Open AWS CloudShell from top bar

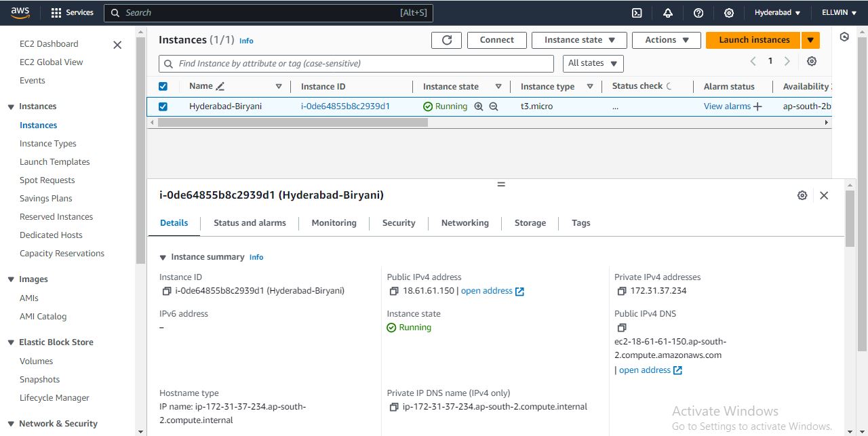point(637,13)
